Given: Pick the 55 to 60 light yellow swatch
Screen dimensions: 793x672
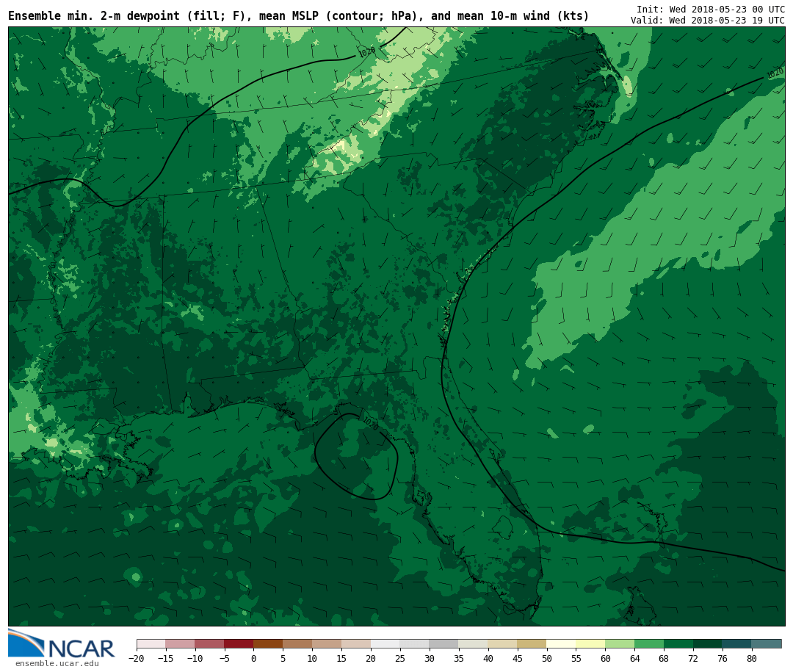Looking at the screenshot, I should pyautogui.click(x=590, y=643).
